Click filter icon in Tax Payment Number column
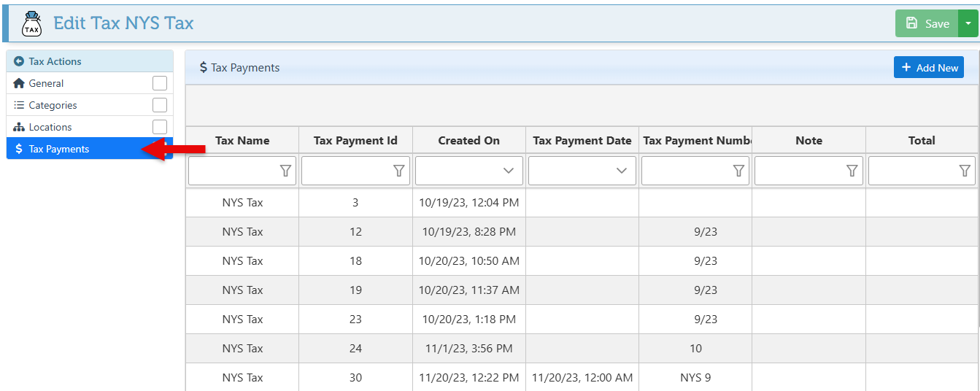 [738, 171]
